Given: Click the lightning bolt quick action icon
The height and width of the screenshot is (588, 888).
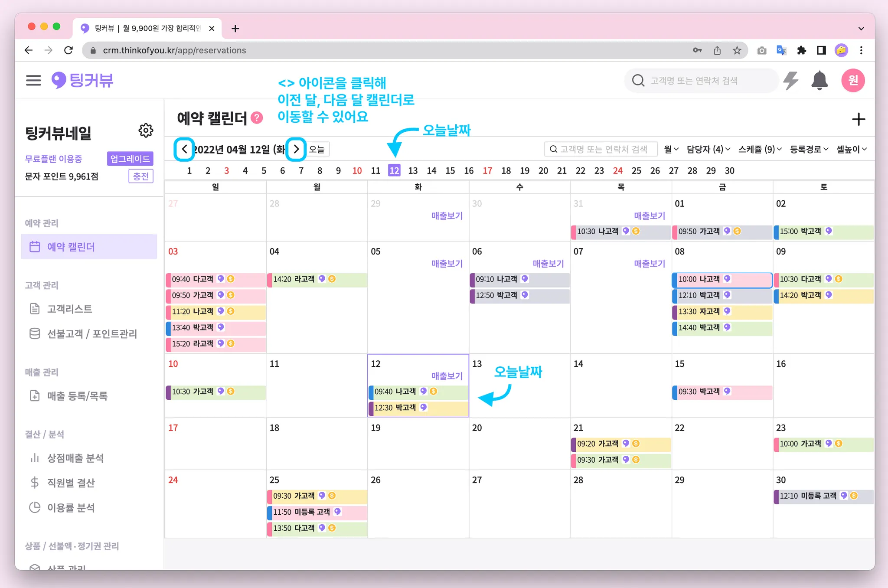Looking at the screenshot, I should pos(791,81).
